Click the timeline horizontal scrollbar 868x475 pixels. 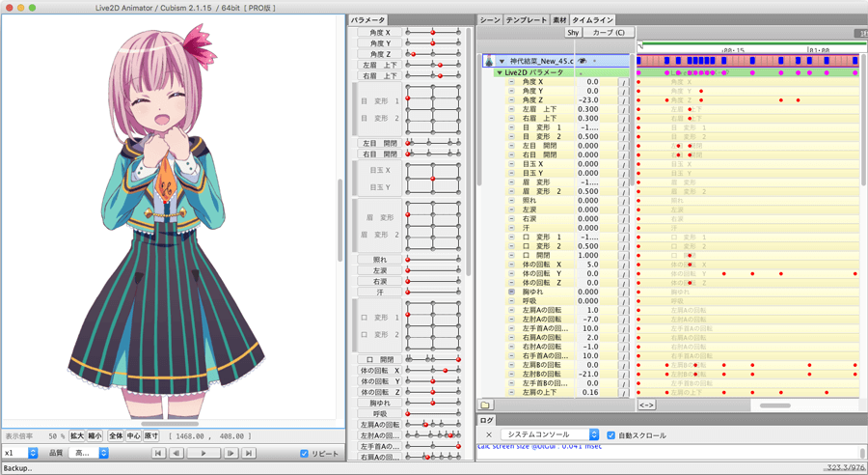[x=775, y=405]
